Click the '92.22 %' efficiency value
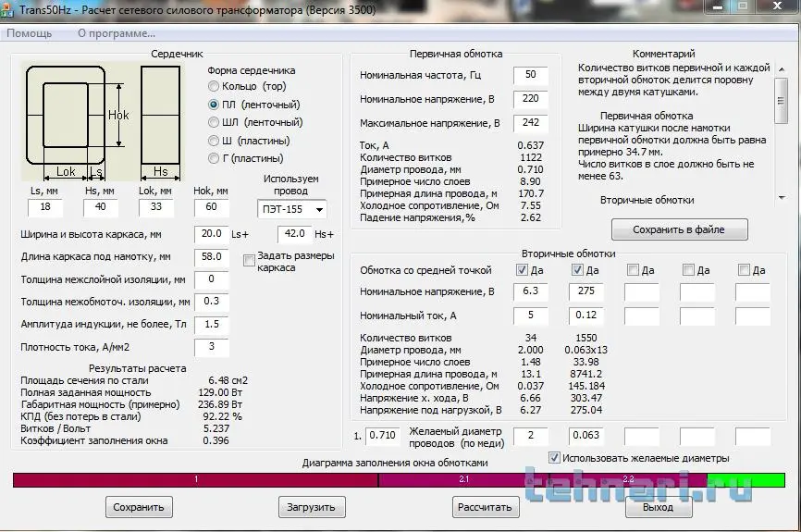The height and width of the screenshot is (532, 801). [222, 417]
